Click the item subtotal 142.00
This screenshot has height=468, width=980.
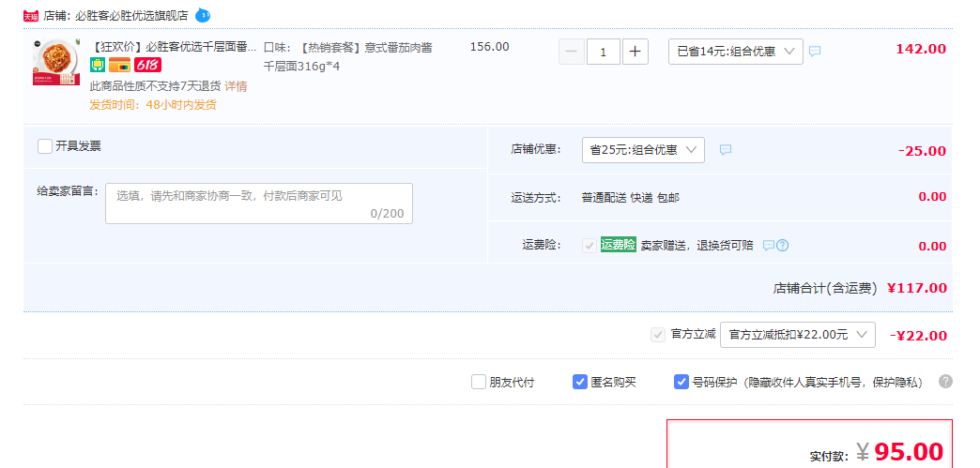(921, 50)
